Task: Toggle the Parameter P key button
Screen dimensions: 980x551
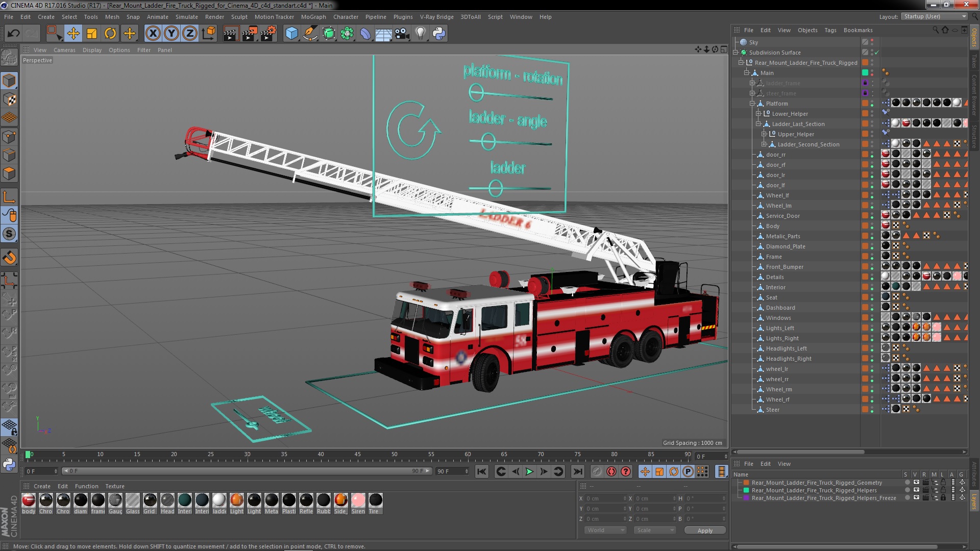Action: [688, 472]
